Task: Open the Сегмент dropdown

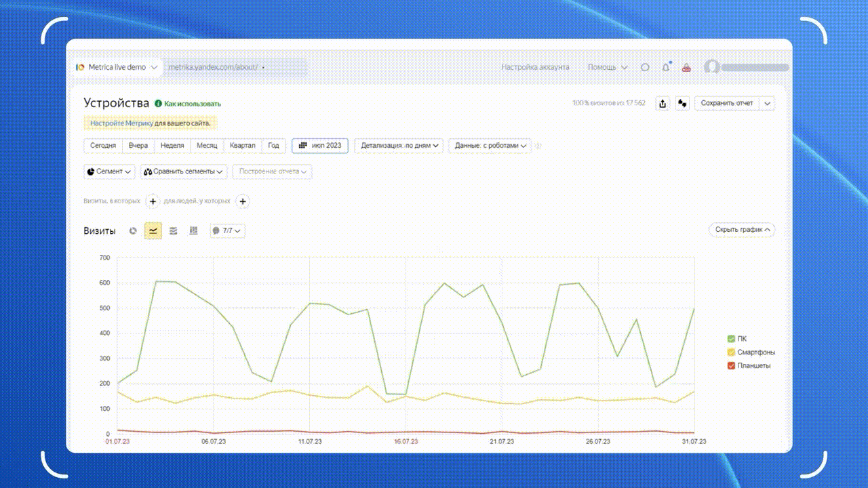Action: (109, 171)
